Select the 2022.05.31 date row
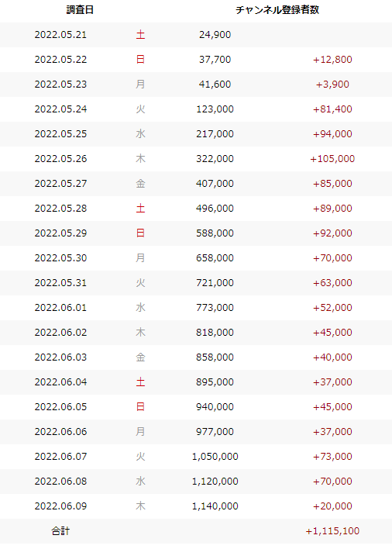The height and width of the screenshot is (549, 392). [x=196, y=283]
